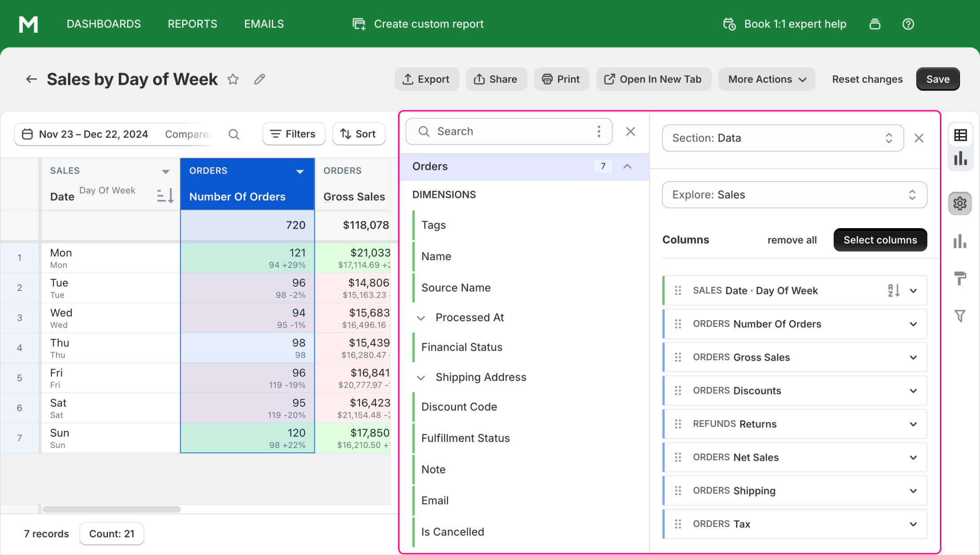This screenshot has width=980, height=555.
Task: Open table view icon in right sidebar
Action: click(960, 135)
